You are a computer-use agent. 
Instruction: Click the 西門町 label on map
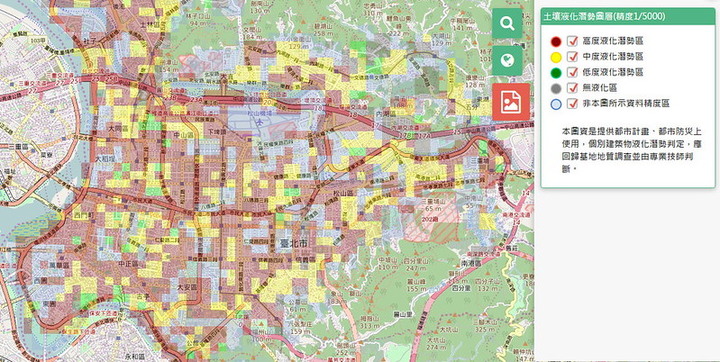tap(83, 215)
